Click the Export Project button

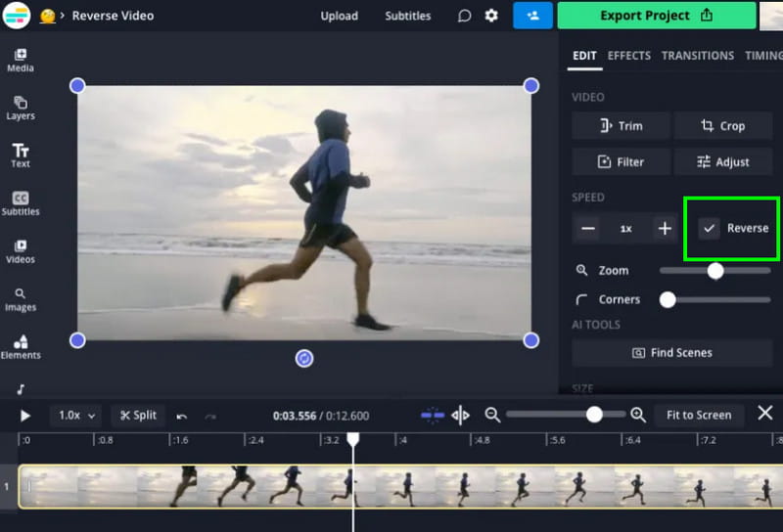point(656,16)
